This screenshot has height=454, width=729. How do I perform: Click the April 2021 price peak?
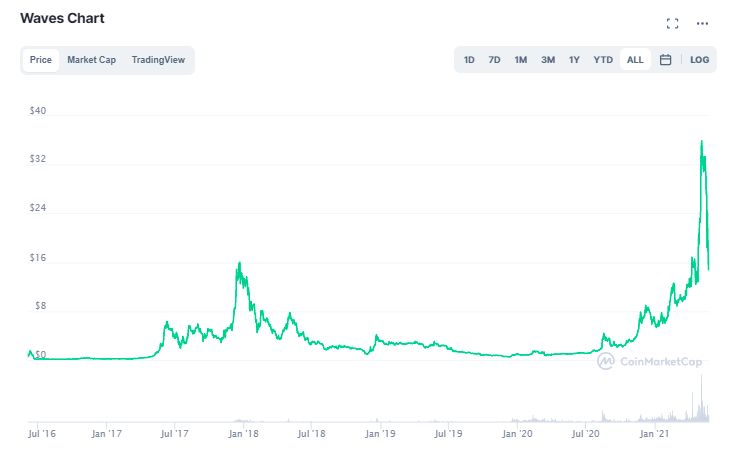pos(702,141)
